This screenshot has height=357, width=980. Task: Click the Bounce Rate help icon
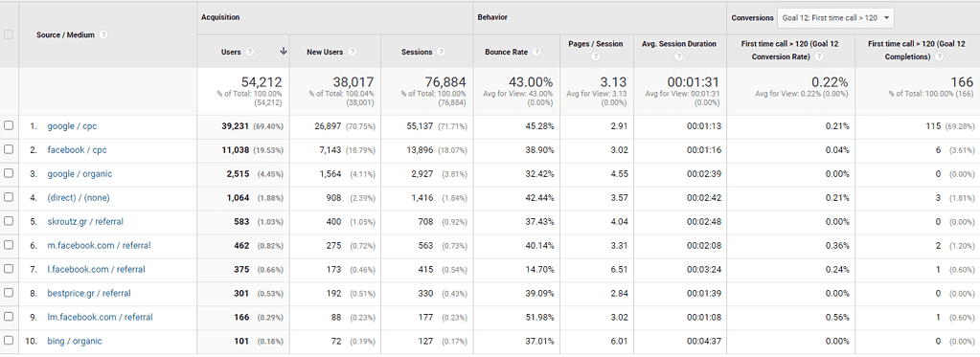[536, 52]
